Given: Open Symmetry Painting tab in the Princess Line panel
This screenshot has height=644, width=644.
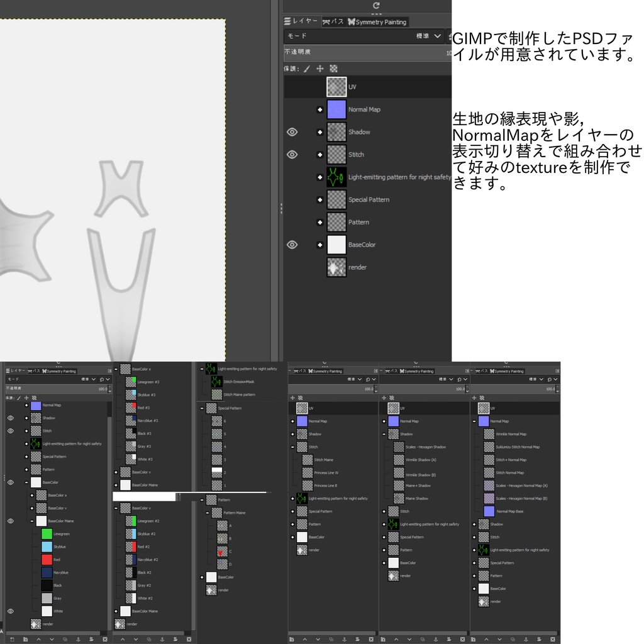Looking at the screenshot, I should tap(325, 371).
